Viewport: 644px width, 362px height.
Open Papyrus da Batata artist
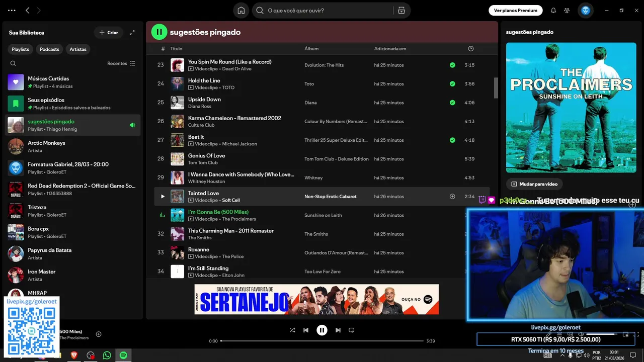pyautogui.click(x=73, y=254)
